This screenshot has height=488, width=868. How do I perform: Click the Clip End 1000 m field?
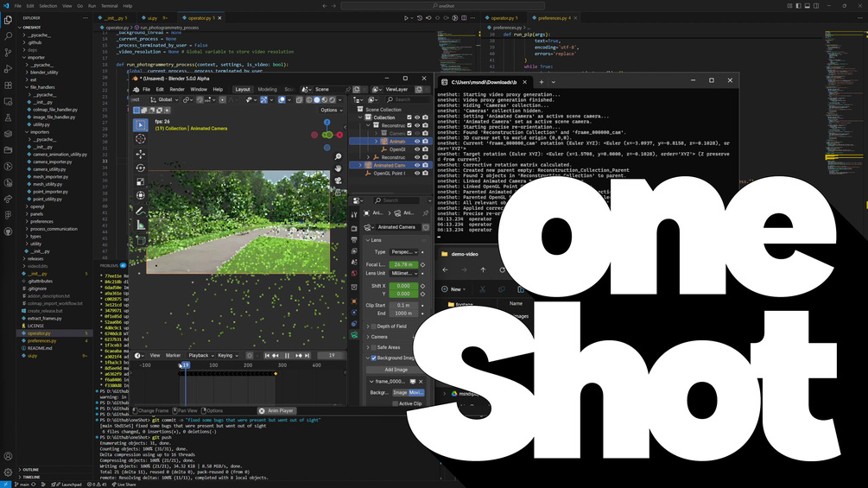point(403,314)
